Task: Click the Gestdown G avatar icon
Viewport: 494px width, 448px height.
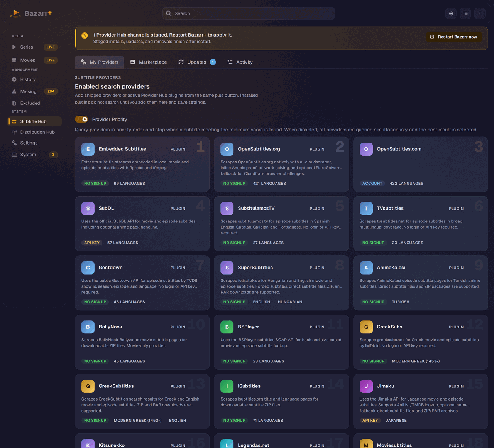Action: click(88, 268)
